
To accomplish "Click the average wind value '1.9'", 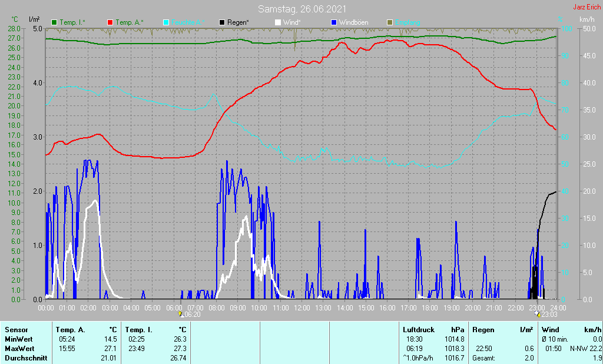I will click(x=597, y=358).
